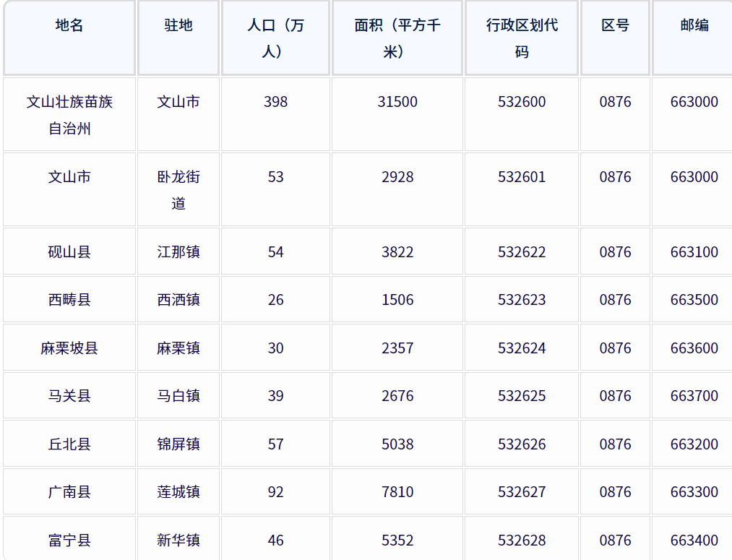Viewport: 732px width, 560px height.
Task: Select the 麻栗镇 cell
Action: click(x=178, y=348)
